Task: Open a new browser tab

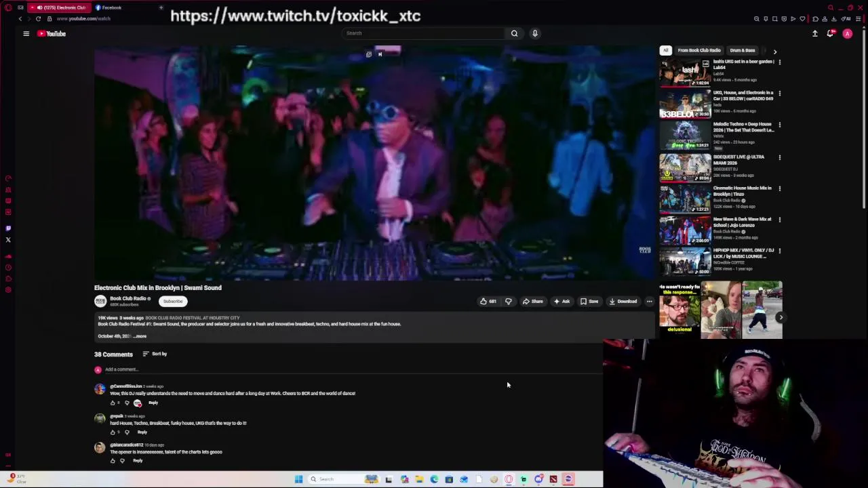Action: pos(161,7)
